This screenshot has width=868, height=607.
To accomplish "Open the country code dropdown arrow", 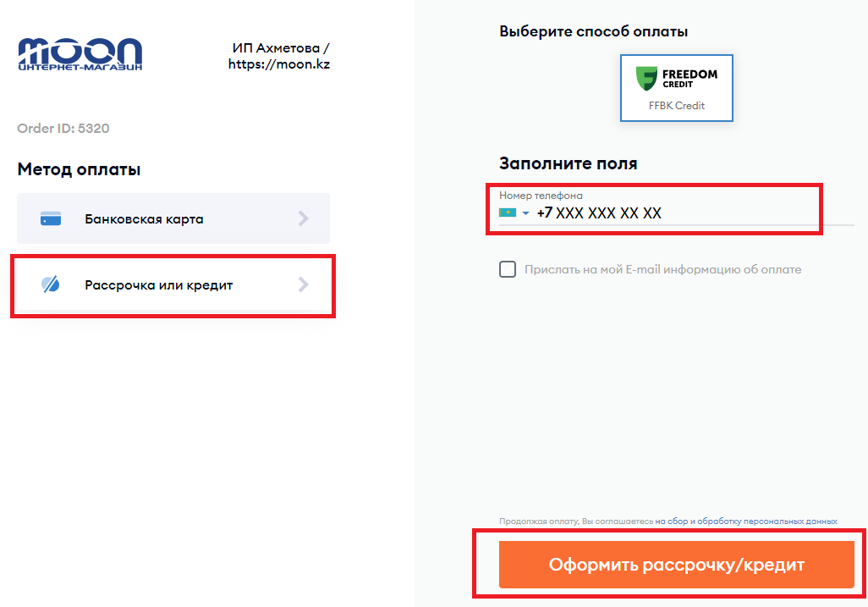I will [525, 213].
